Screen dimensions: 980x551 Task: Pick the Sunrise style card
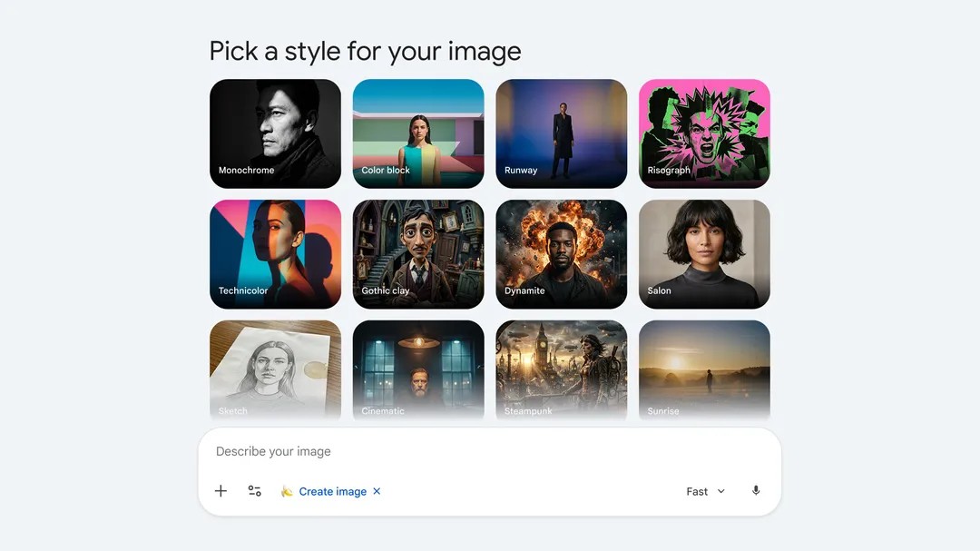(704, 369)
